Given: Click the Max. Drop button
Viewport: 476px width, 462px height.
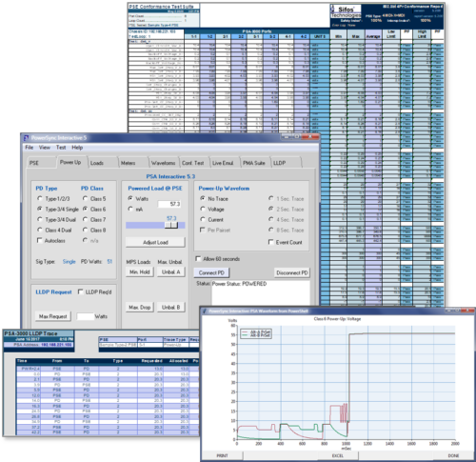Looking at the screenshot, I should [140, 307].
